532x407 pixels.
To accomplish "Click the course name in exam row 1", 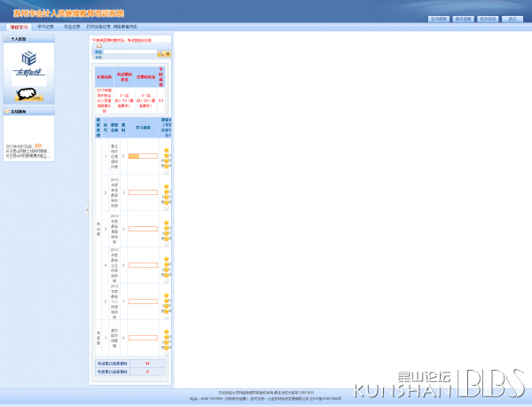I will pos(114,156).
